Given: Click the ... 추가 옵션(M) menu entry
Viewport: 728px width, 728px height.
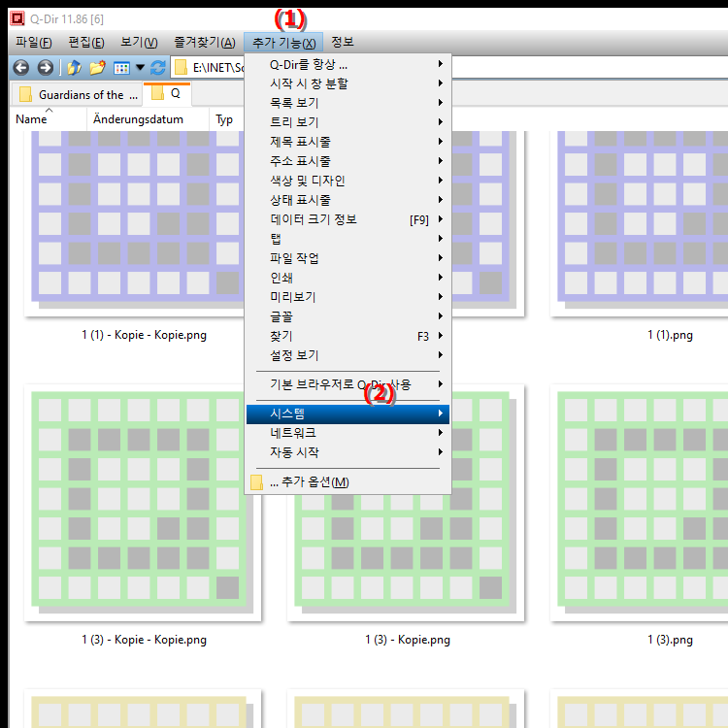Looking at the screenshot, I should click(x=347, y=481).
